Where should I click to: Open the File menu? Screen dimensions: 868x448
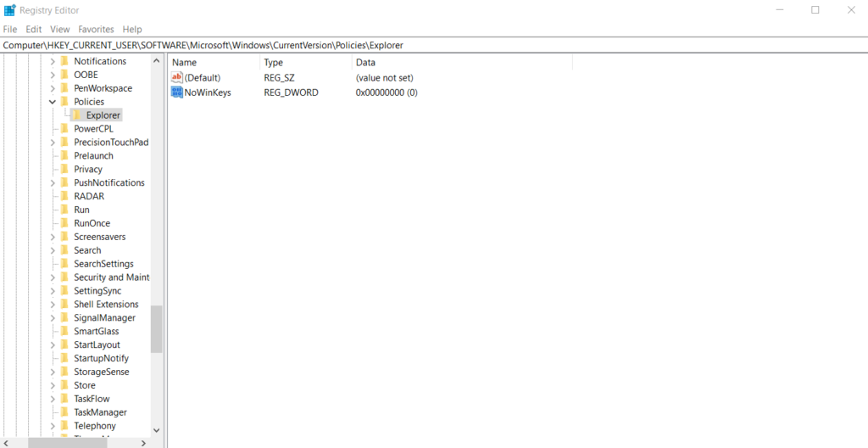10,30
